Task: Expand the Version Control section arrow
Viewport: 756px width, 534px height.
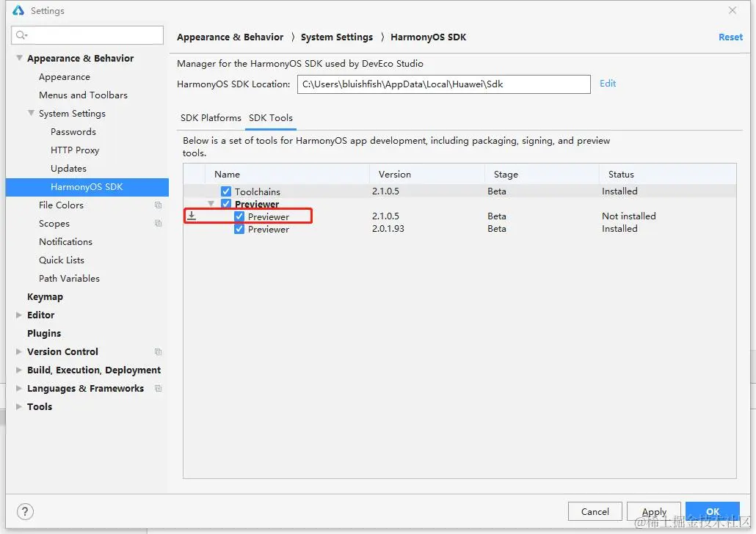Action: click(19, 351)
